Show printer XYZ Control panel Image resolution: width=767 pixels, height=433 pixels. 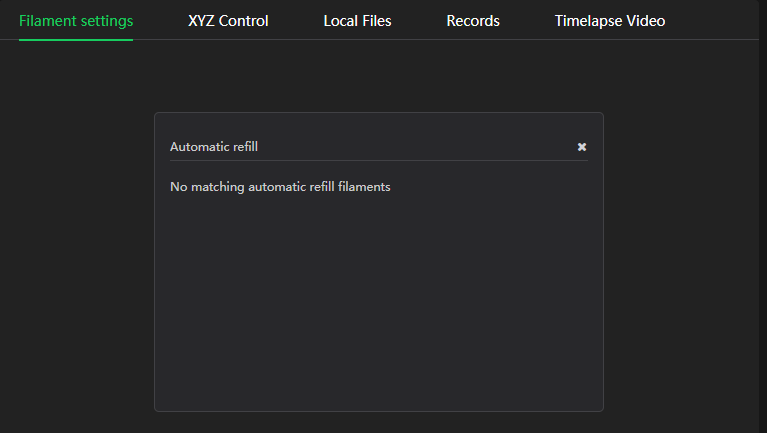click(x=228, y=21)
